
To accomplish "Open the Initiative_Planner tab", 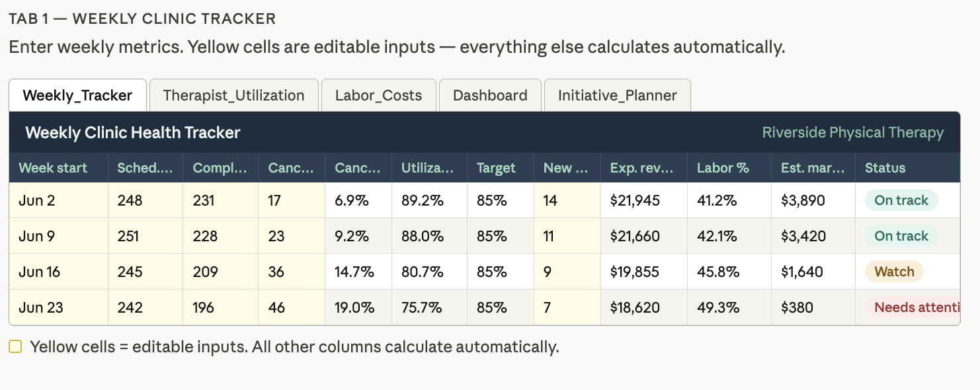I will click(x=618, y=95).
